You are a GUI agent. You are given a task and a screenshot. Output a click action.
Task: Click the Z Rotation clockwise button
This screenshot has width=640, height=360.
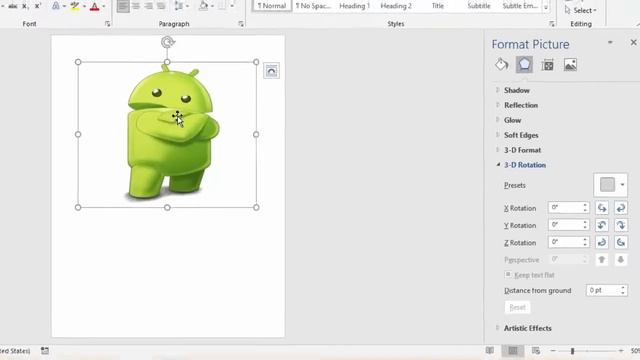(602, 242)
